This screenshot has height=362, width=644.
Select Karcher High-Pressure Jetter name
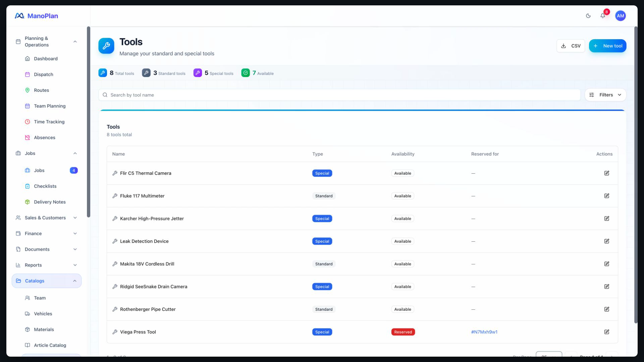[152, 219]
